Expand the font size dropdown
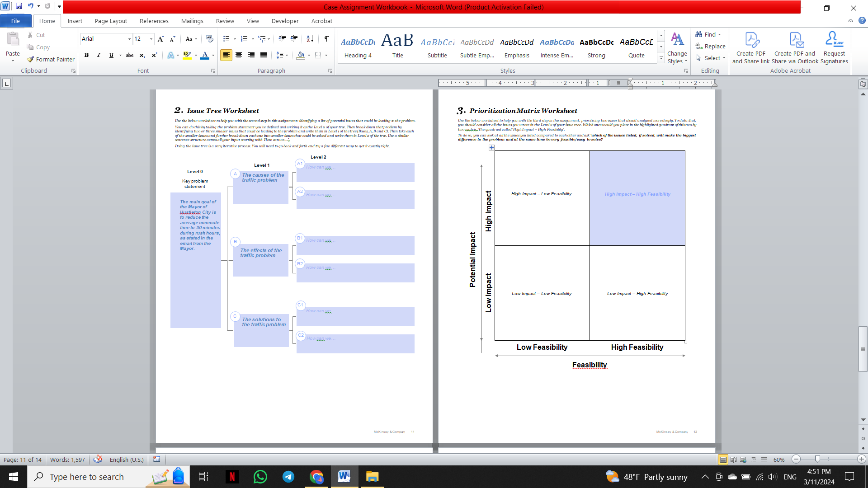This screenshot has height=488, width=868. coord(151,39)
